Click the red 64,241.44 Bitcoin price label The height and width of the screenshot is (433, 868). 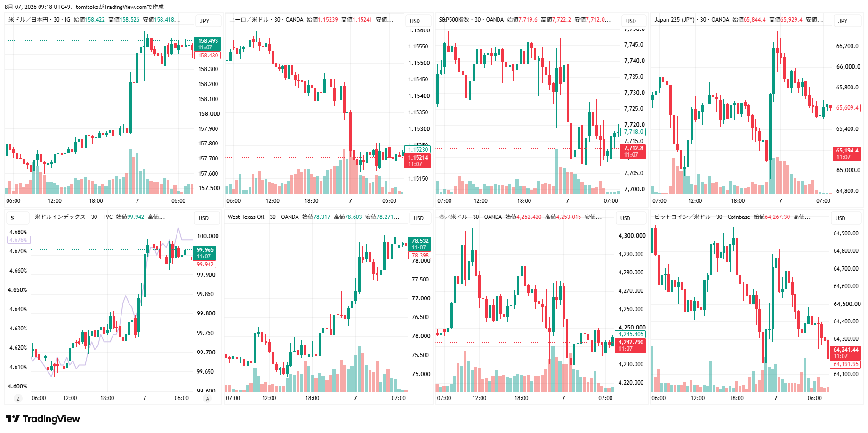click(846, 353)
